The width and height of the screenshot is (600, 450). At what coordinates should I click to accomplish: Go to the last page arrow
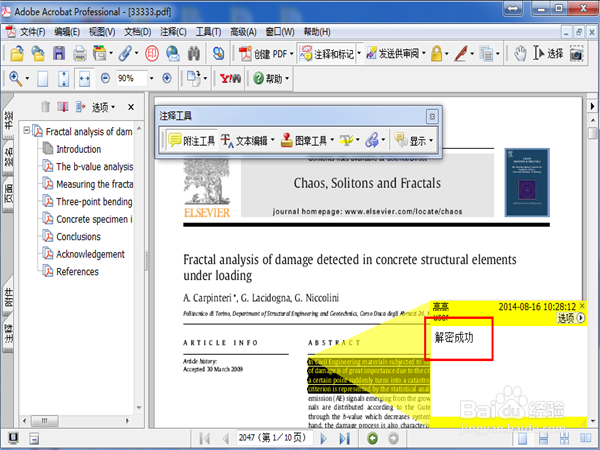click(x=344, y=438)
